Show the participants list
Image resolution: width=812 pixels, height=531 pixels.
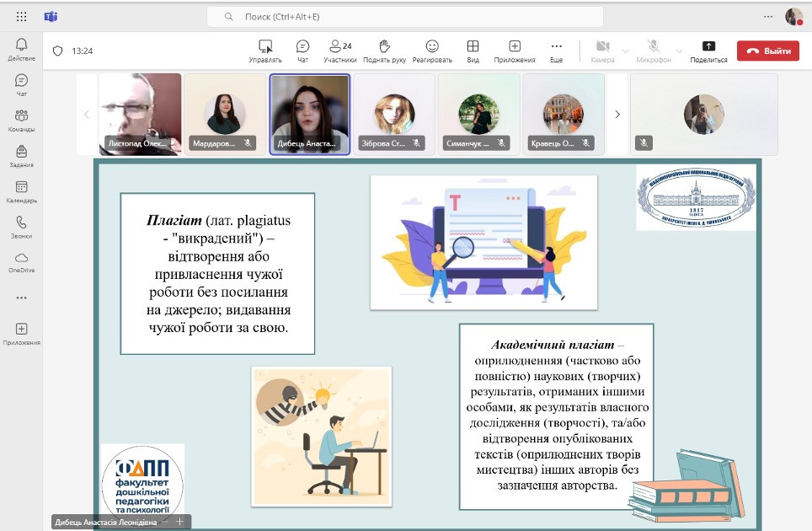tap(340, 50)
